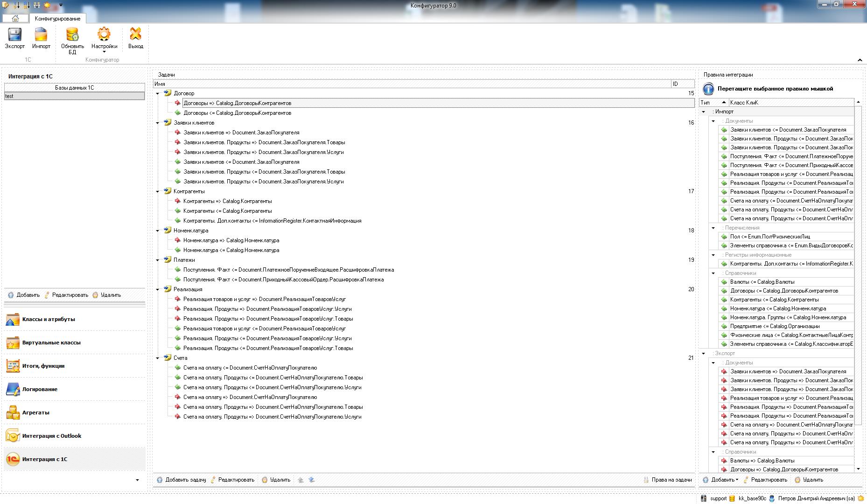Click Добавить under 1С databases list

[24, 295]
